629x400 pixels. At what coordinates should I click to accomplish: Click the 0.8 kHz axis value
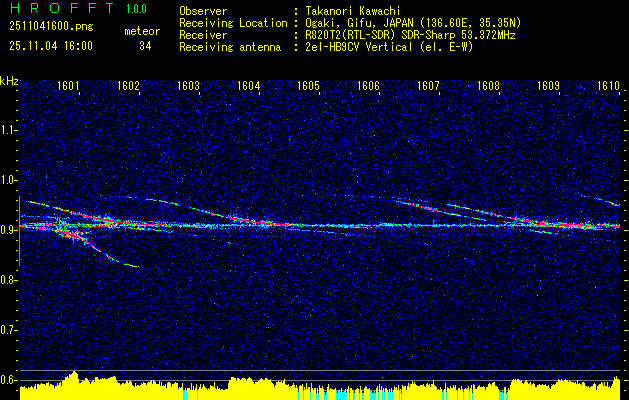click(x=9, y=280)
